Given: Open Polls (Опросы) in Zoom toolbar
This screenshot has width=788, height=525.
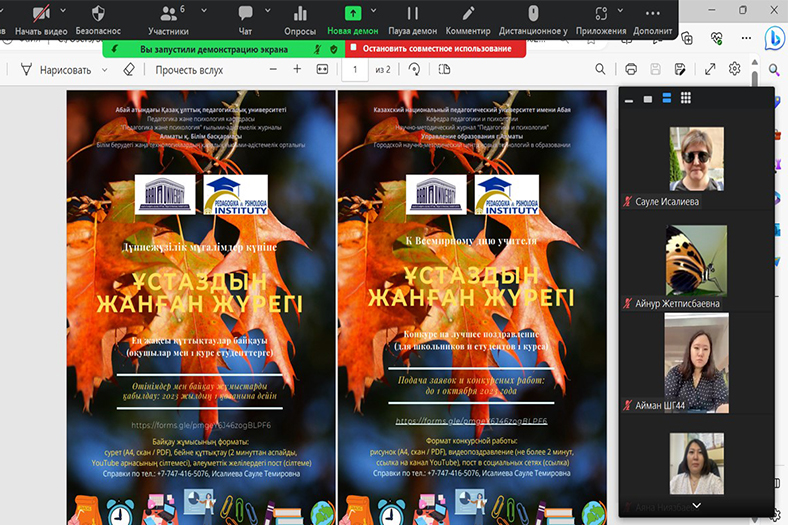Looking at the screenshot, I should pos(300,20).
